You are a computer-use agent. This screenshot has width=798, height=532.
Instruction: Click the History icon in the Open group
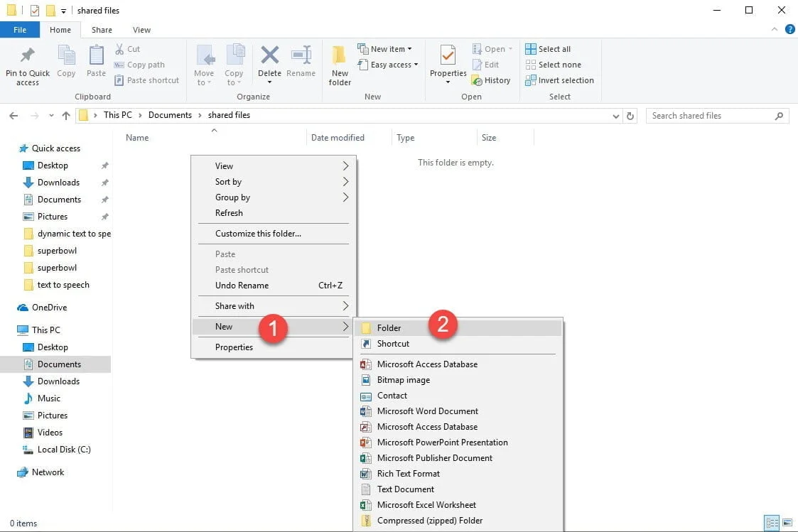click(491, 80)
